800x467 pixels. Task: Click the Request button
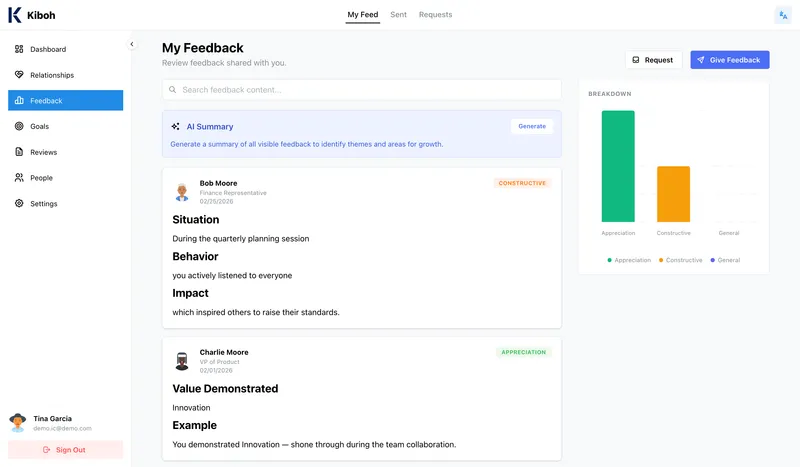tap(653, 60)
